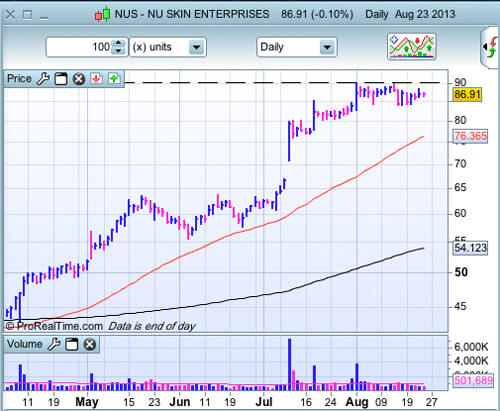Open the Volume panel wrench settings
Viewport: 500px width, 411px height.
point(54,344)
